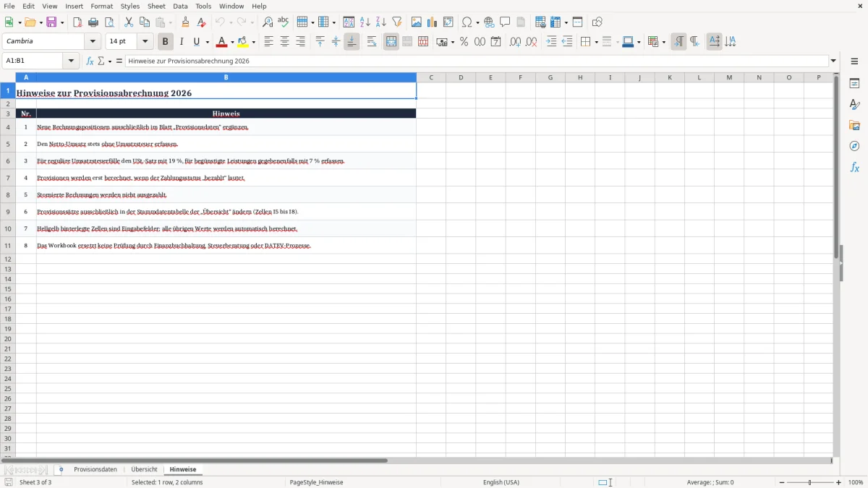Click the 100% zoom level
Viewport: 868px width, 488px height.
point(856,482)
